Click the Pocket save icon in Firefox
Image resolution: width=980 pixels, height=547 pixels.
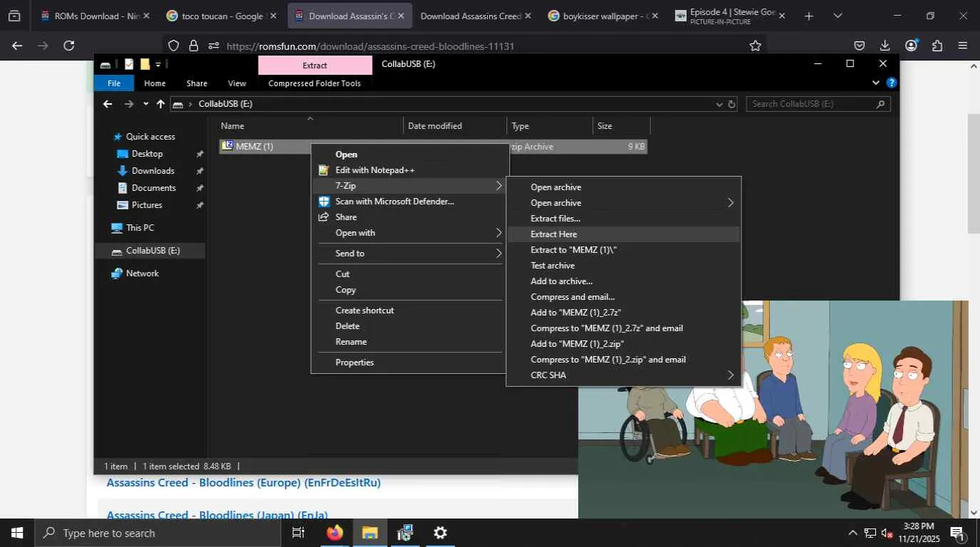click(860, 46)
